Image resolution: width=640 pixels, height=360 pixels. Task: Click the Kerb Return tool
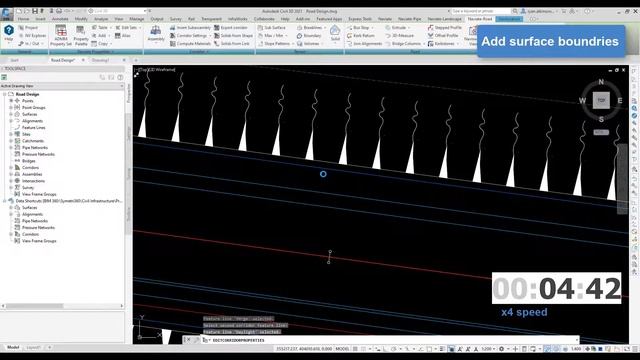pyautogui.click(x=360, y=36)
